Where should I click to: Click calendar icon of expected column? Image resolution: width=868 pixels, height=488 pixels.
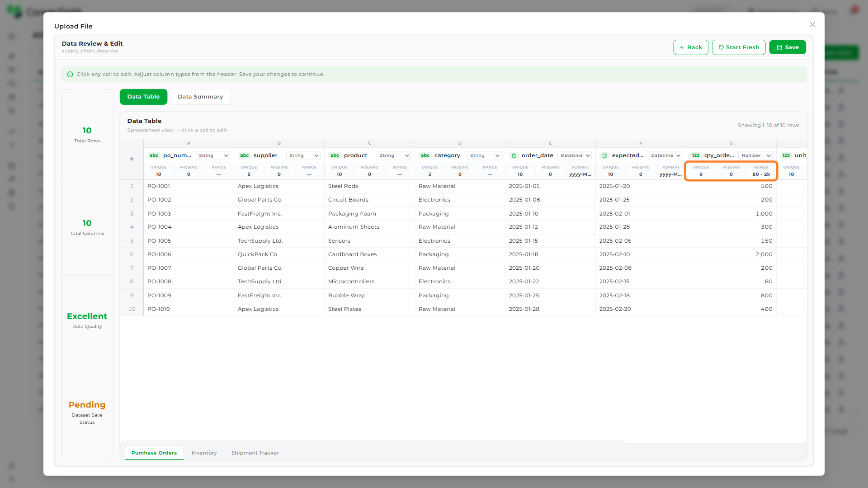(604, 155)
